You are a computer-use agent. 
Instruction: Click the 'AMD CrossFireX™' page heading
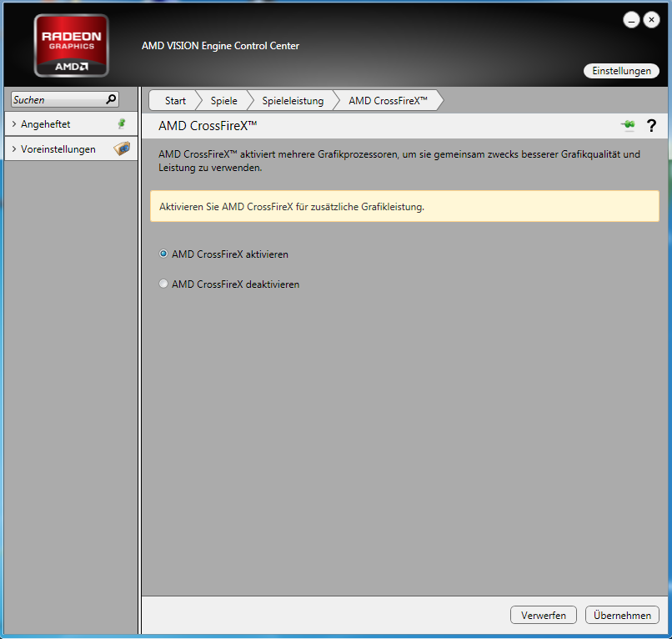coord(208,126)
